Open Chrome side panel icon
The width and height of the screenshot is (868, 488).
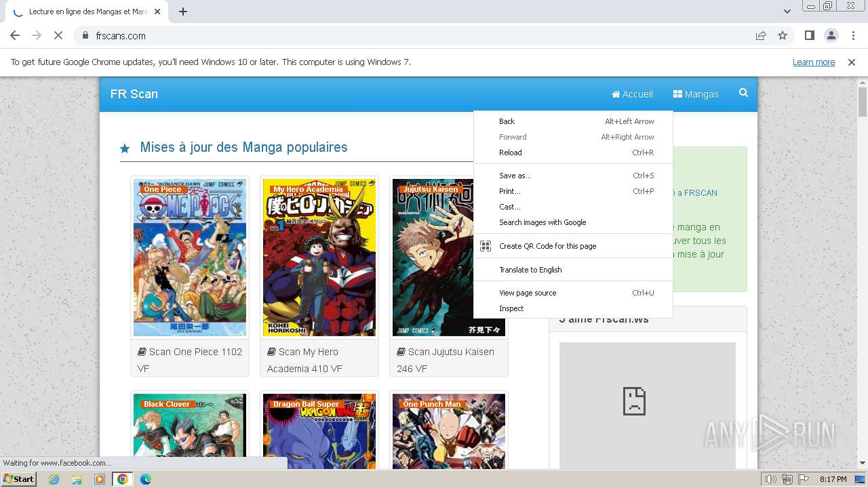[x=810, y=35]
